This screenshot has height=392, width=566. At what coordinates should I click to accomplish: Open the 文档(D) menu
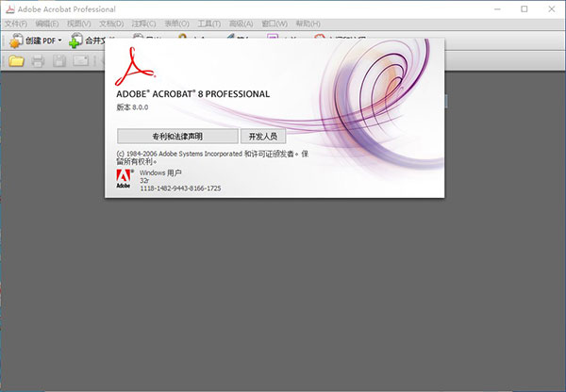[111, 24]
